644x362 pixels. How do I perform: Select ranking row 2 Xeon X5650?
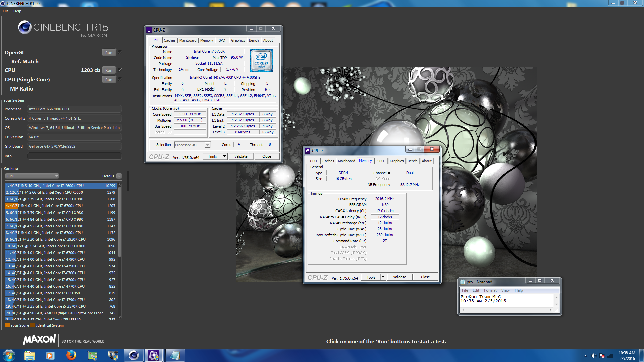pos(61,192)
